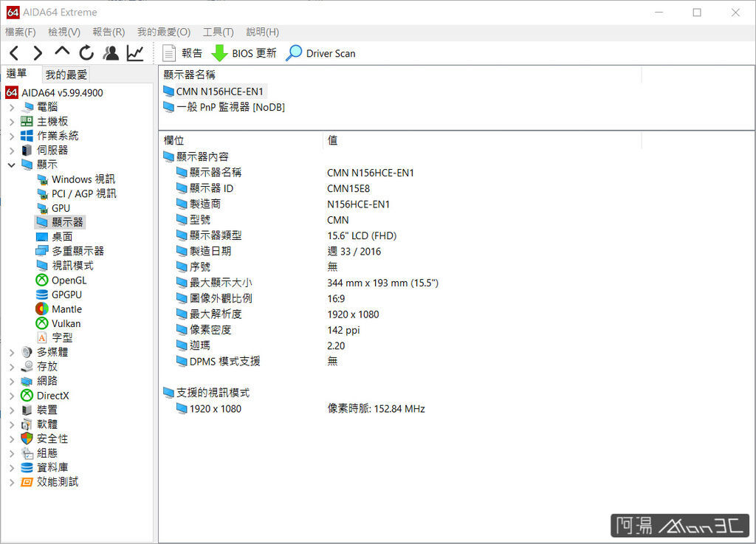This screenshot has width=756, height=544.
Task: Click the 報告 toolbar button label
Action: (x=192, y=53)
